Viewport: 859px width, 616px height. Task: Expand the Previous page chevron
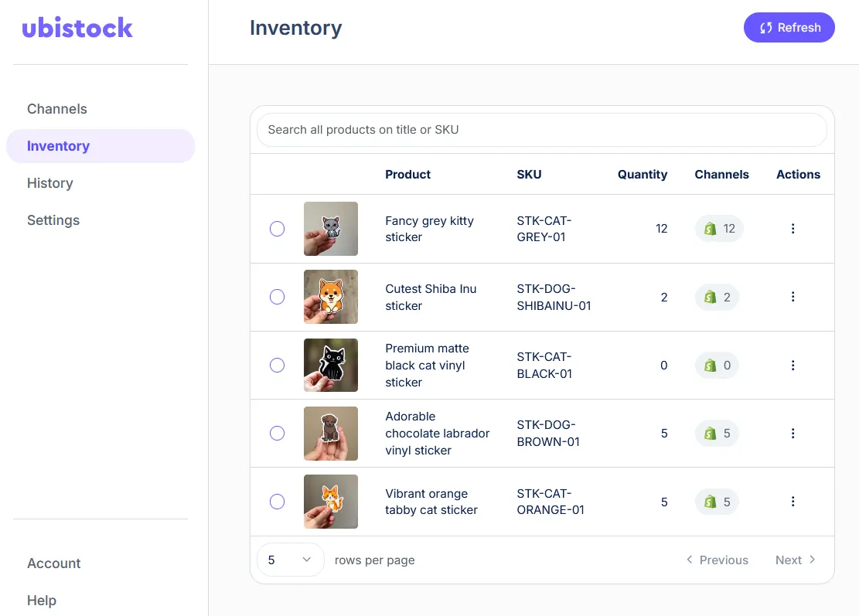click(x=689, y=559)
